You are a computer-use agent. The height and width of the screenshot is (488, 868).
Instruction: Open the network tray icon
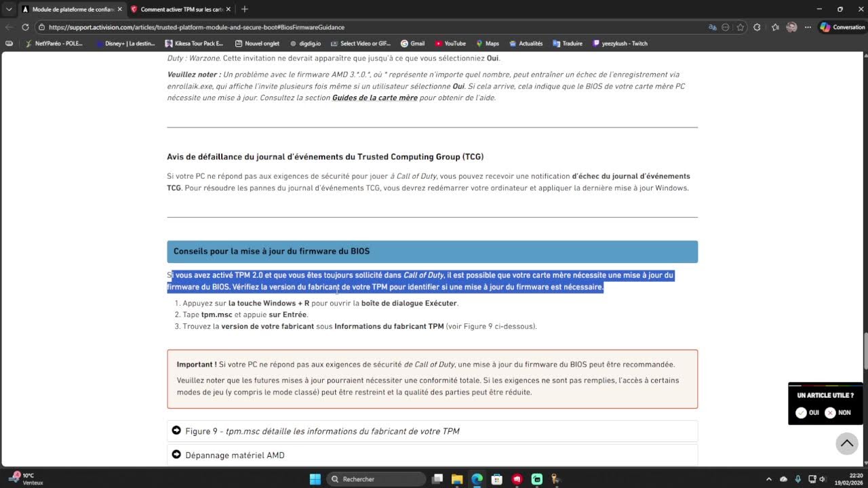tap(812, 479)
